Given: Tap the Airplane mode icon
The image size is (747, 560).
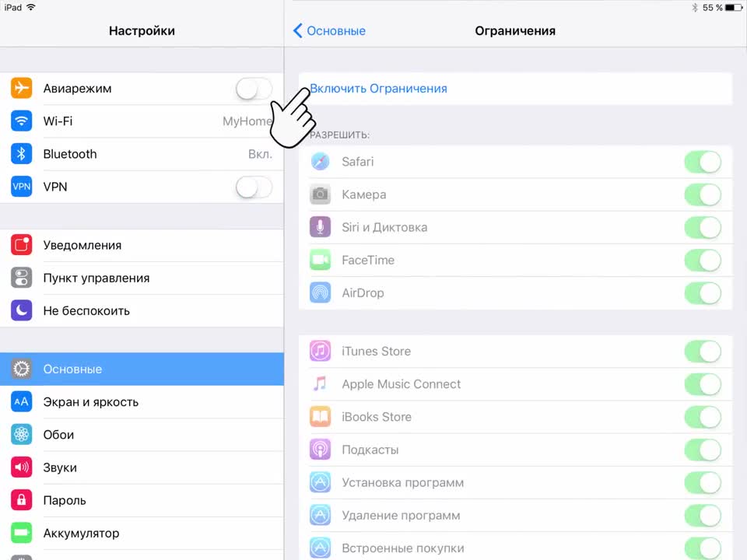Looking at the screenshot, I should point(22,88).
